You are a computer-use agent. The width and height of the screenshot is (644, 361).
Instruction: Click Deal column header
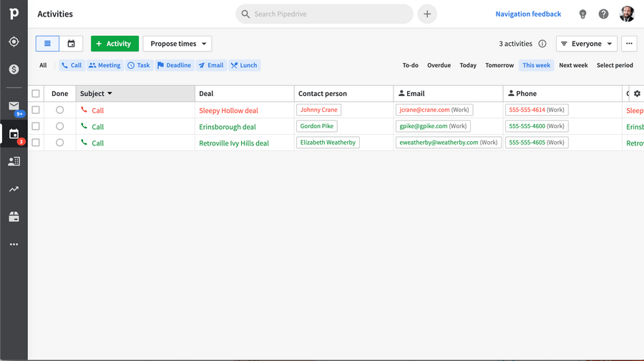(x=245, y=93)
